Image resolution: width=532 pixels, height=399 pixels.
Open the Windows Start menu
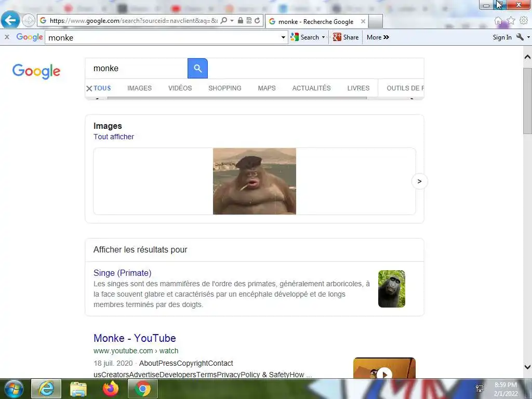point(14,389)
